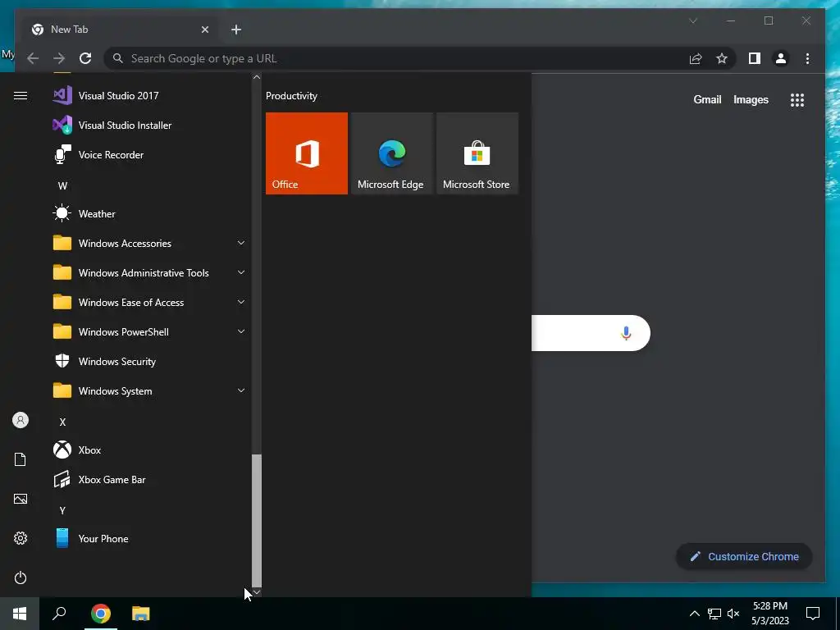
Task: Click the Share this page icon in Chrome
Action: [x=696, y=58]
